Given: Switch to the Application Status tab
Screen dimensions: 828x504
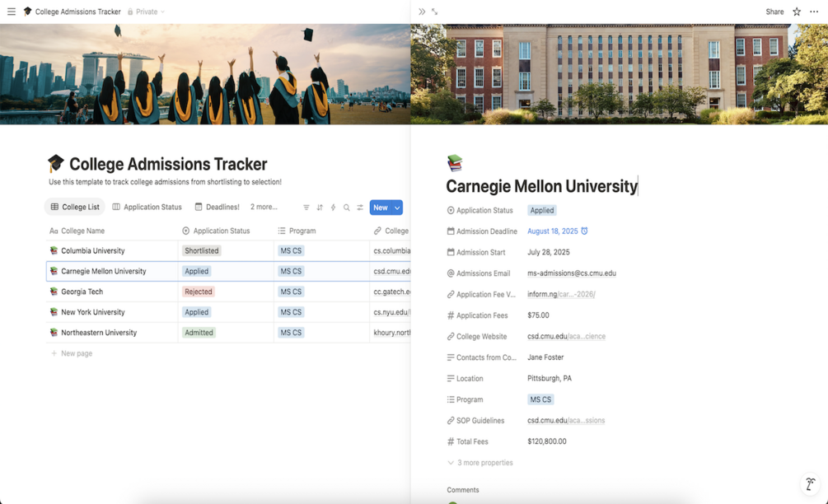Looking at the screenshot, I should (x=147, y=207).
